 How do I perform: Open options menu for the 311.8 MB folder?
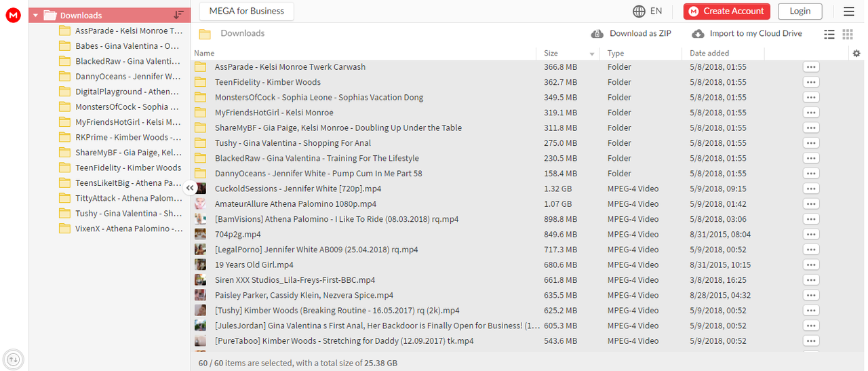pyautogui.click(x=811, y=128)
